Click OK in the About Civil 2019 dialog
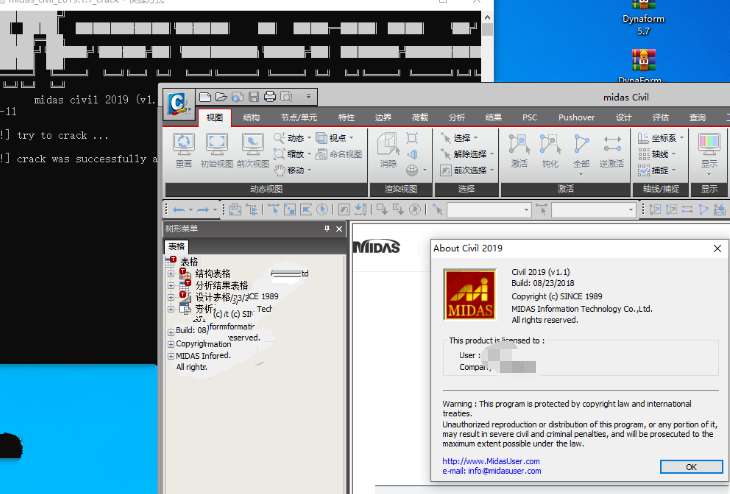730x494 pixels. 691,467
